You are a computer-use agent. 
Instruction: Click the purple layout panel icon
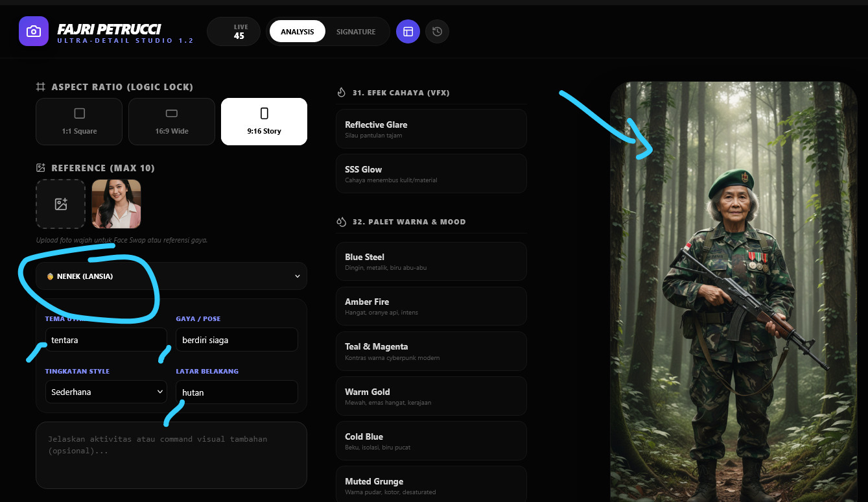tap(408, 31)
